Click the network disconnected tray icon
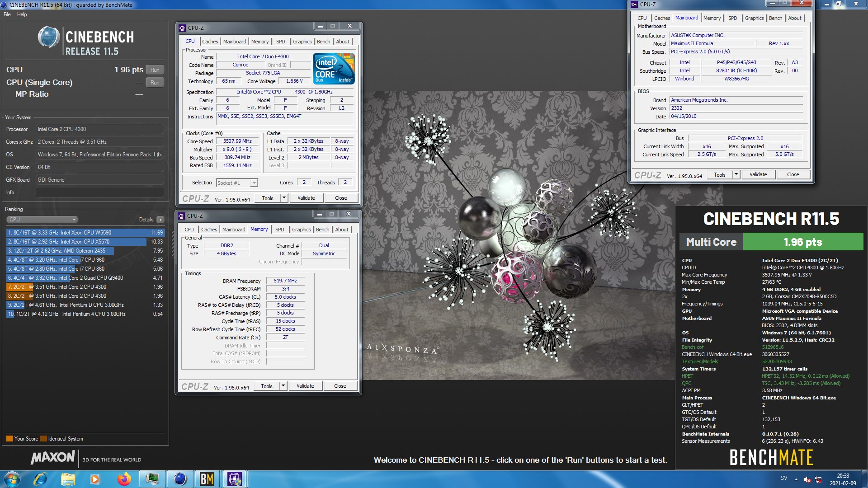This screenshot has width=868, height=488. 818,480
